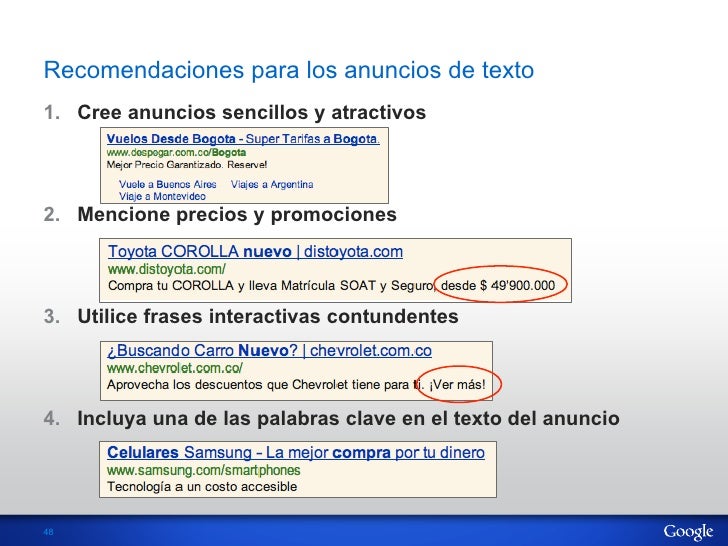Click the 'desde $ 49'900.000' price text

pos(498,285)
